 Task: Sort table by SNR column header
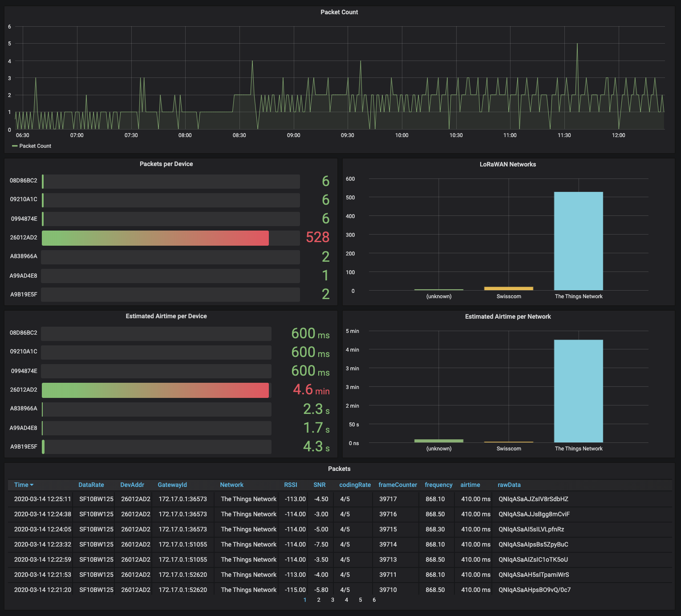coord(320,485)
